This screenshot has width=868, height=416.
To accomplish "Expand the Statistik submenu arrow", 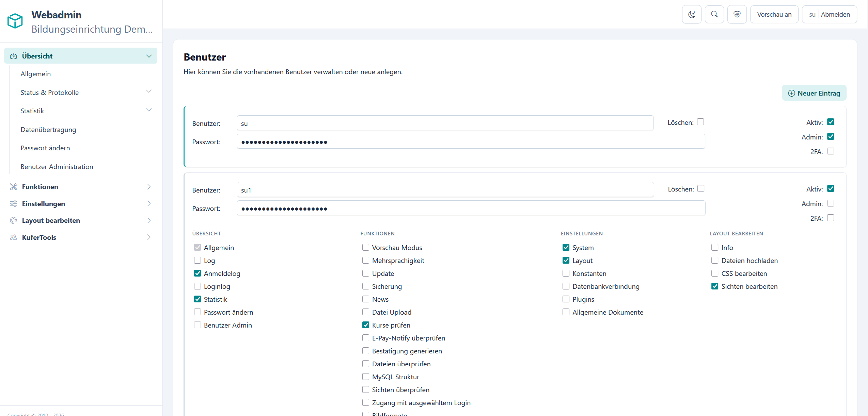I will click(149, 110).
